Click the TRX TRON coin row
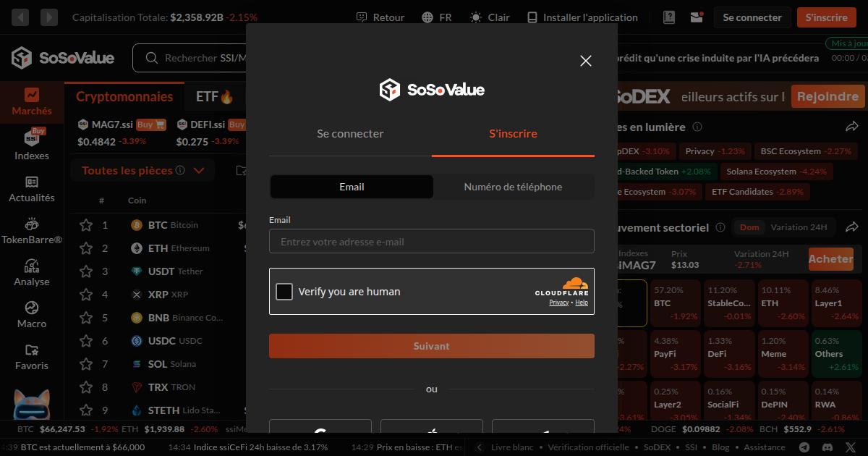The width and height of the screenshot is (868, 456). point(158,387)
